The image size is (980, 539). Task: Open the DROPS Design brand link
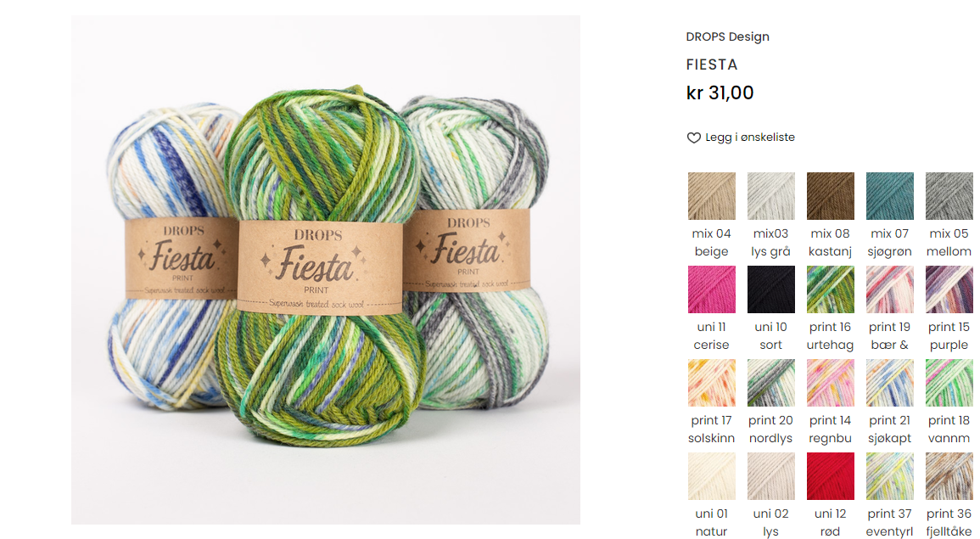coord(727,36)
